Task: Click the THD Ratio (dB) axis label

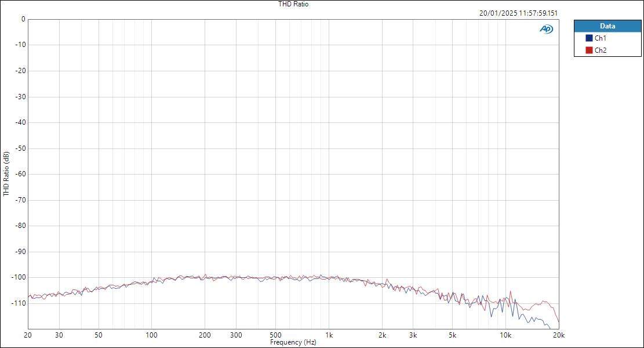Action: coord(6,174)
